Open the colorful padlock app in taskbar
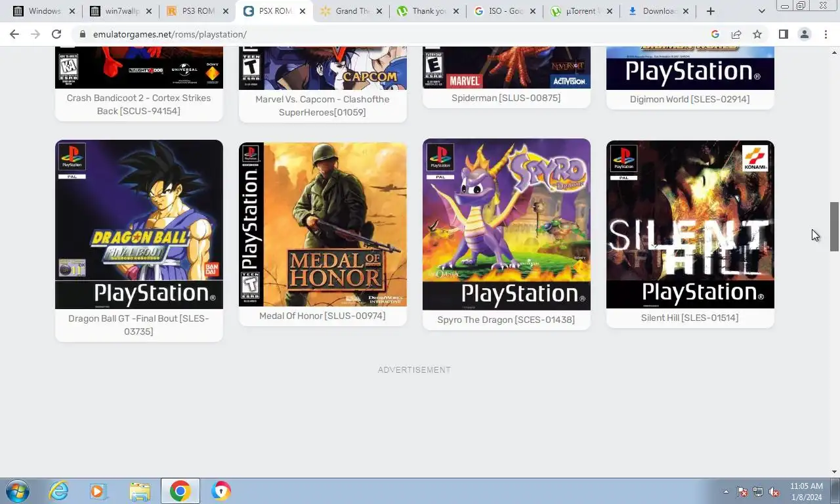 (x=221, y=491)
